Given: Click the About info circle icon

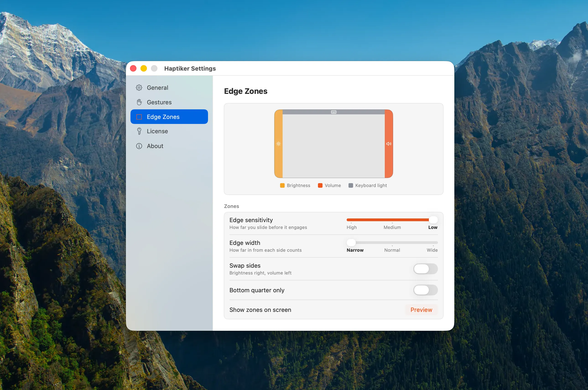Looking at the screenshot, I should [x=139, y=146].
